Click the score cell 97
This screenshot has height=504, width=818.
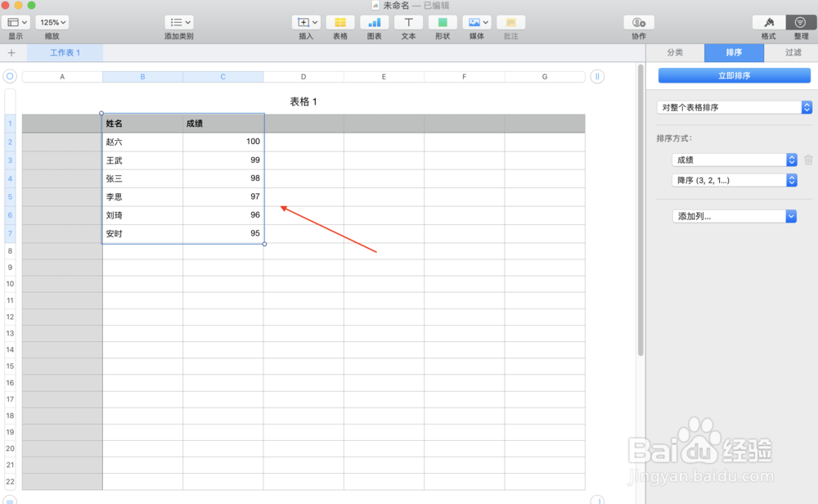click(223, 196)
